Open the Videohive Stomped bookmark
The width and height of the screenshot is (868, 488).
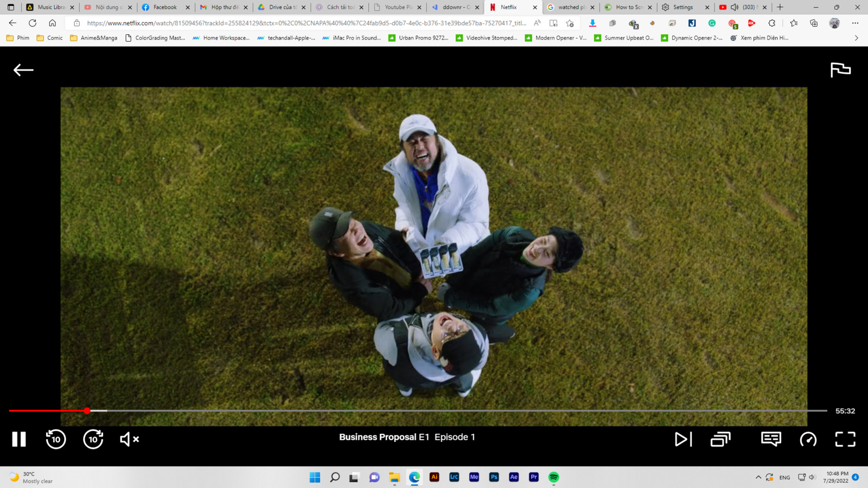pos(487,38)
